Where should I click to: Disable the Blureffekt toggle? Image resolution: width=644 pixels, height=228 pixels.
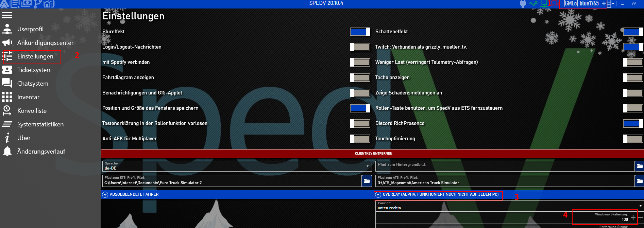[x=360, y=32]
